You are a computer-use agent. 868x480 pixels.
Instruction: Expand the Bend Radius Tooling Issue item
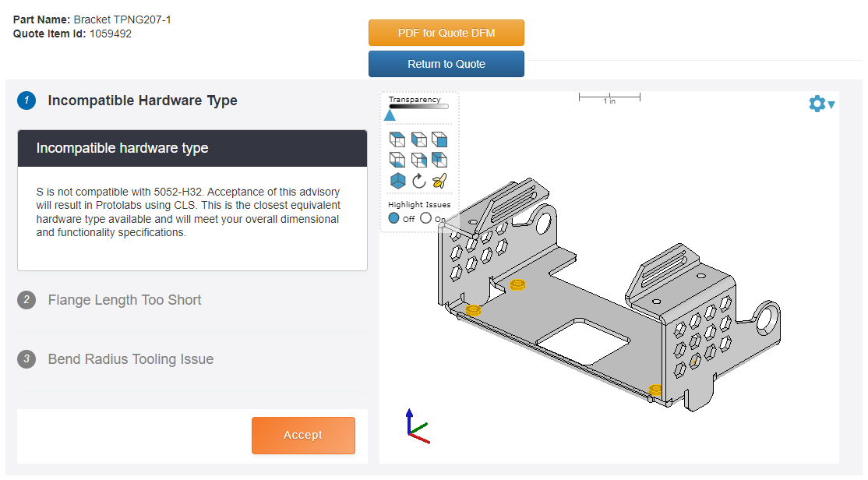[130, 359]
